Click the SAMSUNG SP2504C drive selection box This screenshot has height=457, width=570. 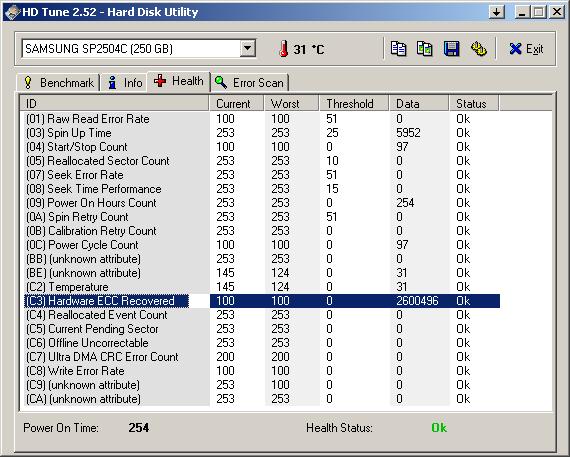click(x=139, y=48)
